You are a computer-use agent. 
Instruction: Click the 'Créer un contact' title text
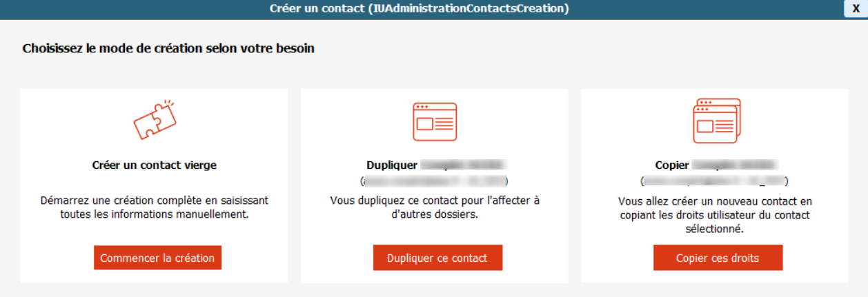tap(317, 8)
